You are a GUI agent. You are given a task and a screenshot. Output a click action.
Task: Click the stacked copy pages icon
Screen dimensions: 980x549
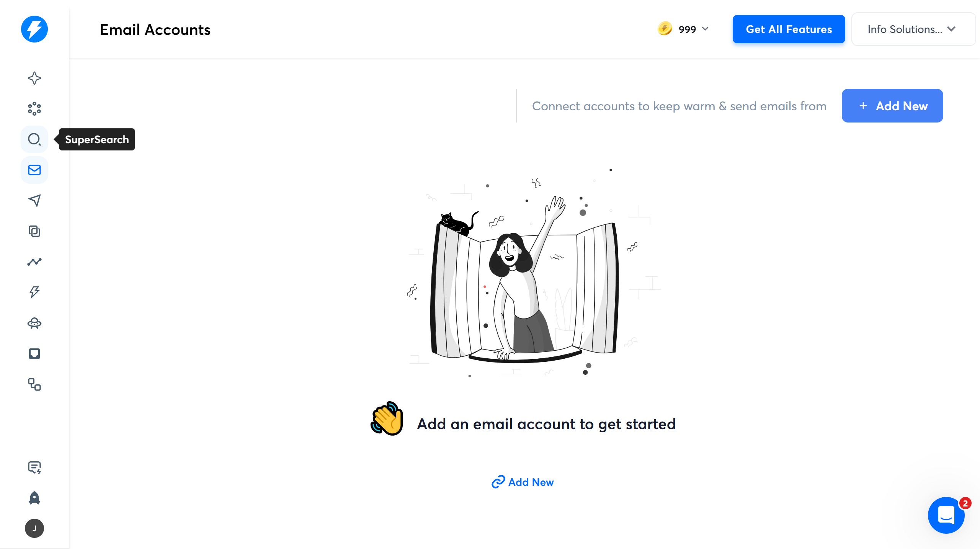pyautogui.click(x=34, y=231)
